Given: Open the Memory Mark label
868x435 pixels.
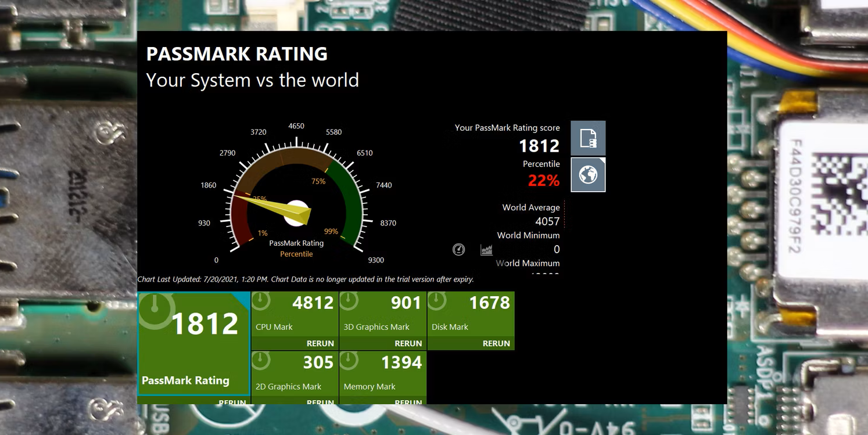Looking at the screenshot, I should pyautogui.click(x=370, y=387).
